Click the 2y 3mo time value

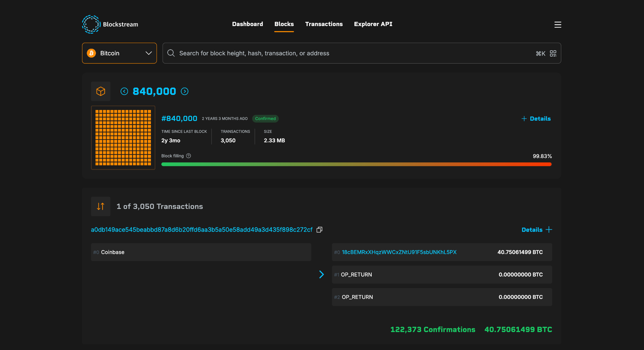click(x=171, y=140)
